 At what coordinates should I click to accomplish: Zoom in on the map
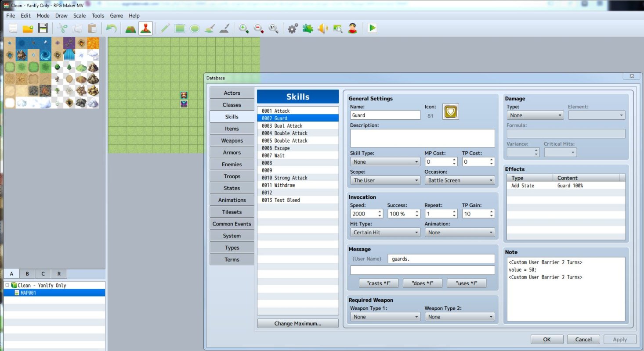pos(244,29)
